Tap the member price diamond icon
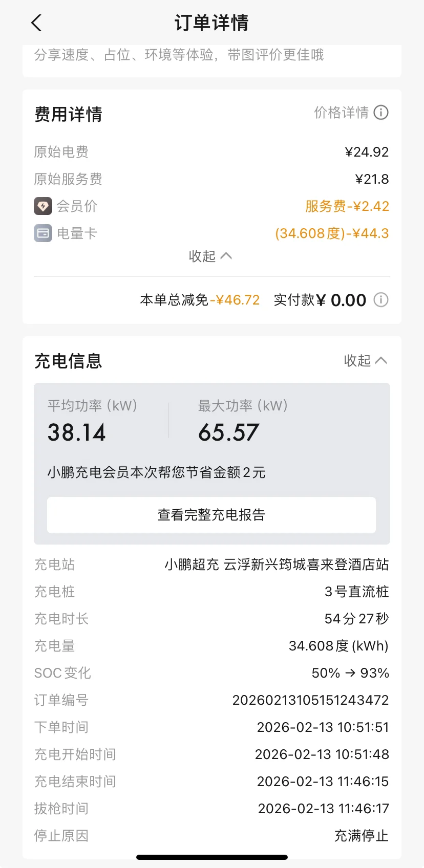This screenshot has width=424, height=868. pyautogui.click(x=43, y=206)
